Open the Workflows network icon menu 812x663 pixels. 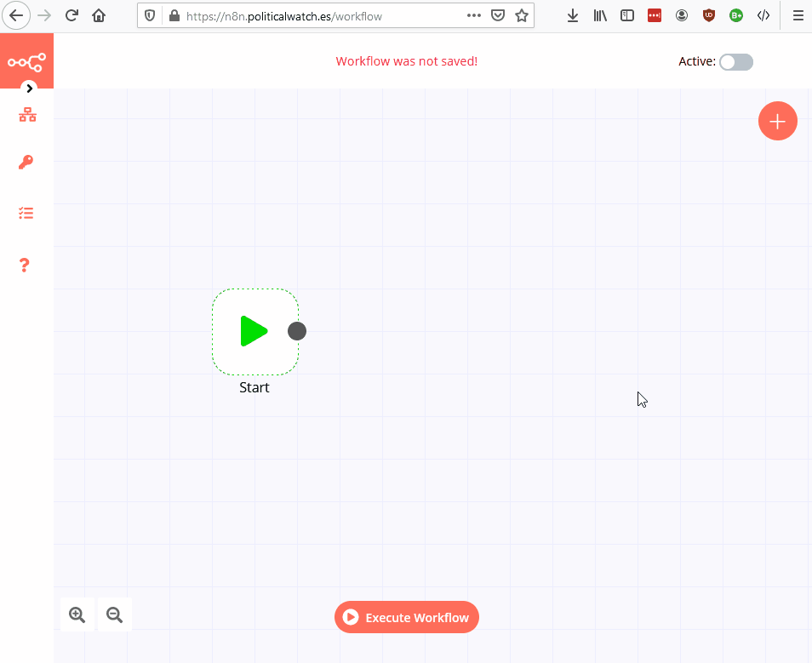[27, 114]
